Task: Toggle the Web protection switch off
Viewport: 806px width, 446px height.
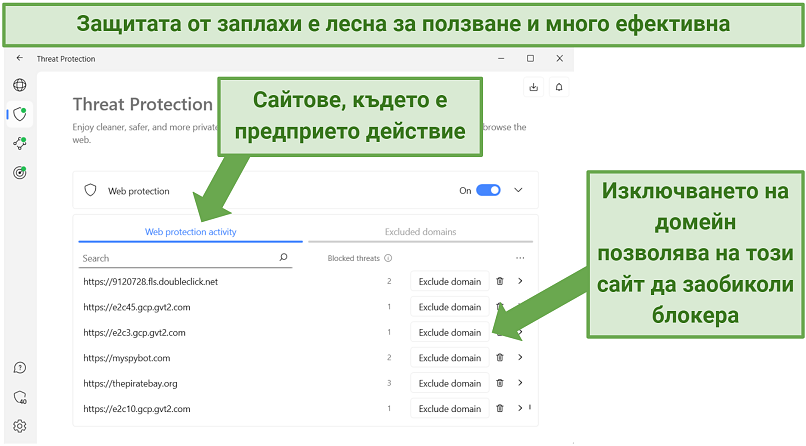Action: click(x=488, y=190)
